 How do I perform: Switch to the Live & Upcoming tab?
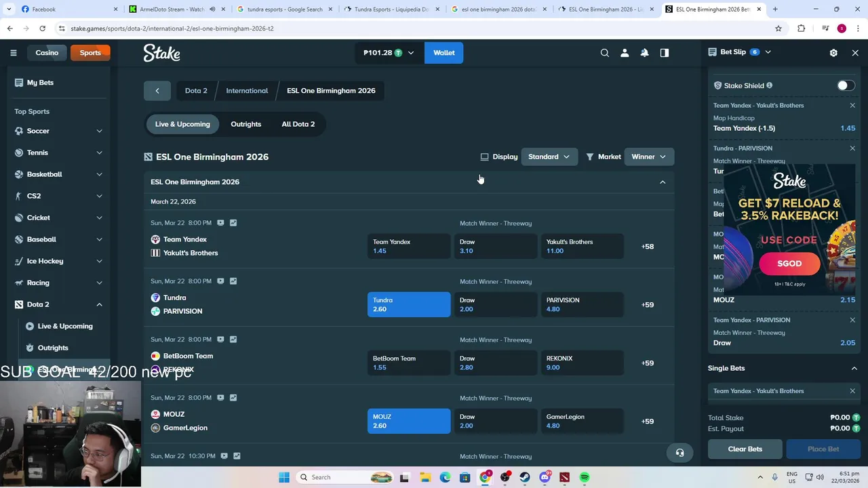coord(182,124)
